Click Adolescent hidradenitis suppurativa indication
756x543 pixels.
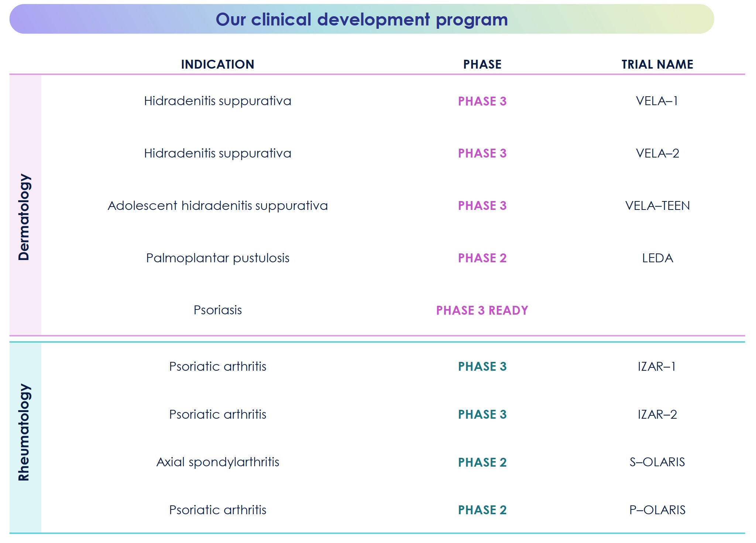coord(217,205)
